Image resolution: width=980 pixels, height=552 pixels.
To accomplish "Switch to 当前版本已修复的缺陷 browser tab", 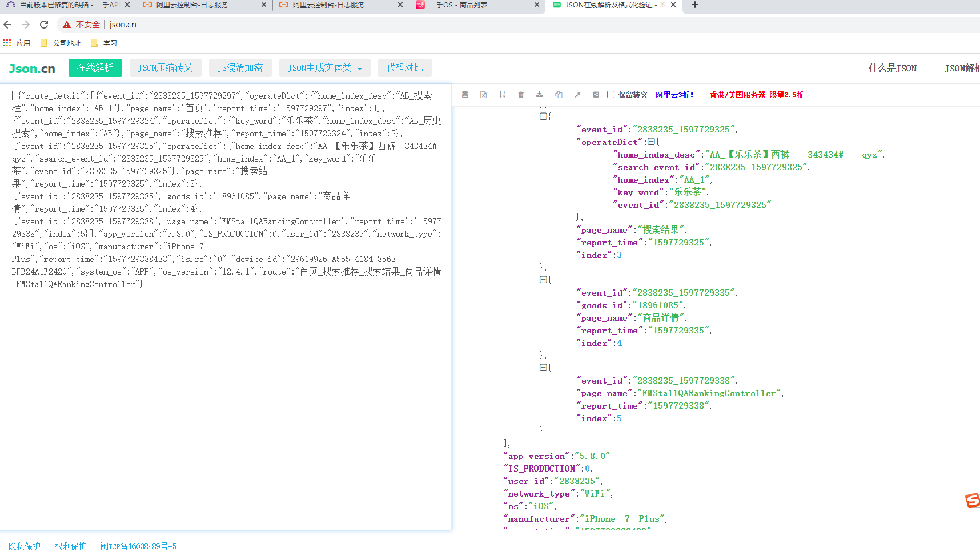I will [x=67, y=5].
